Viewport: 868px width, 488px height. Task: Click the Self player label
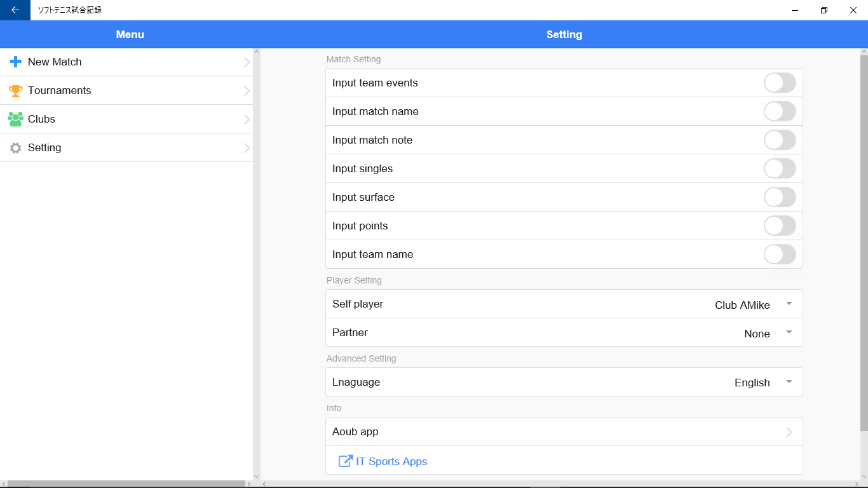(x=358, y=304)
